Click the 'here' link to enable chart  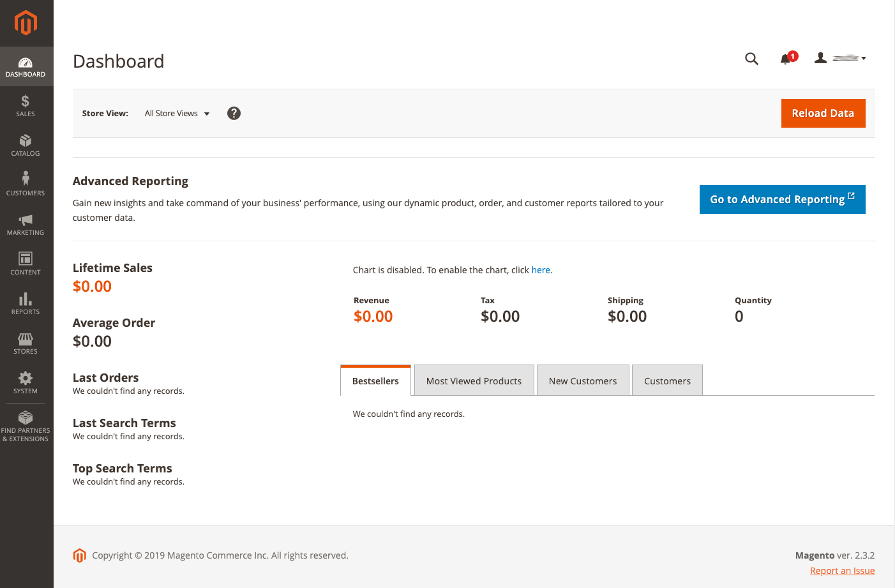pyautogui.click(x=541, y=270)
